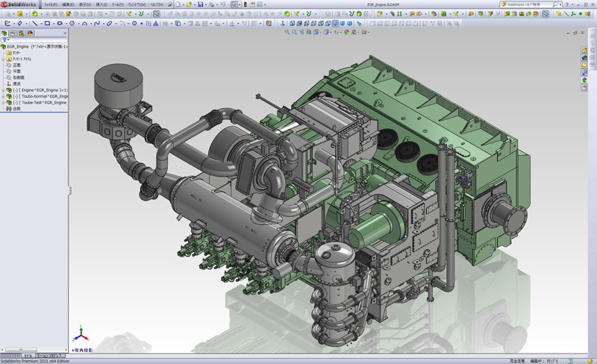597x364 pixels.
Task: Click the Save icon in the top toolbar
Action: click(x=201, y=4)
